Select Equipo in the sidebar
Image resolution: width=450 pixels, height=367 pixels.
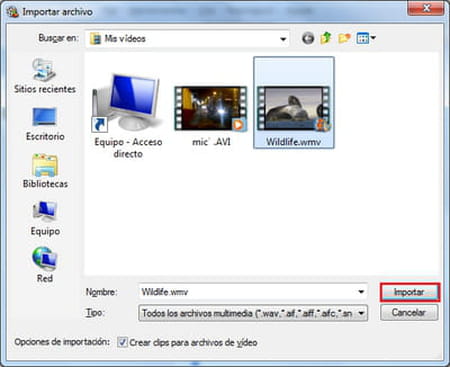tap(45, 218)
